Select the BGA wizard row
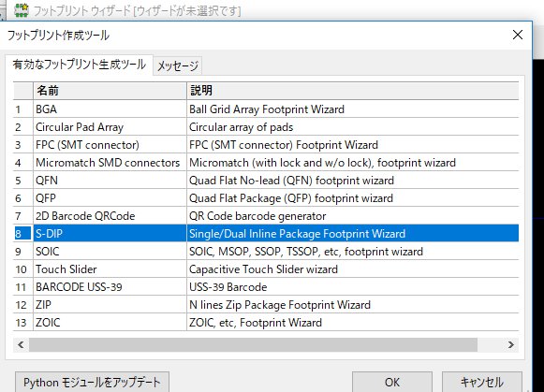Viewport: 544px width, 392px height. [266, 109]
